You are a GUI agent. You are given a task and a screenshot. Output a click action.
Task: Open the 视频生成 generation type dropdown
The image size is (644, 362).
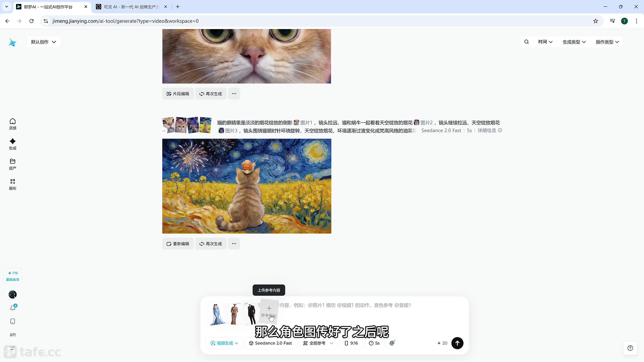click(224, 343)
